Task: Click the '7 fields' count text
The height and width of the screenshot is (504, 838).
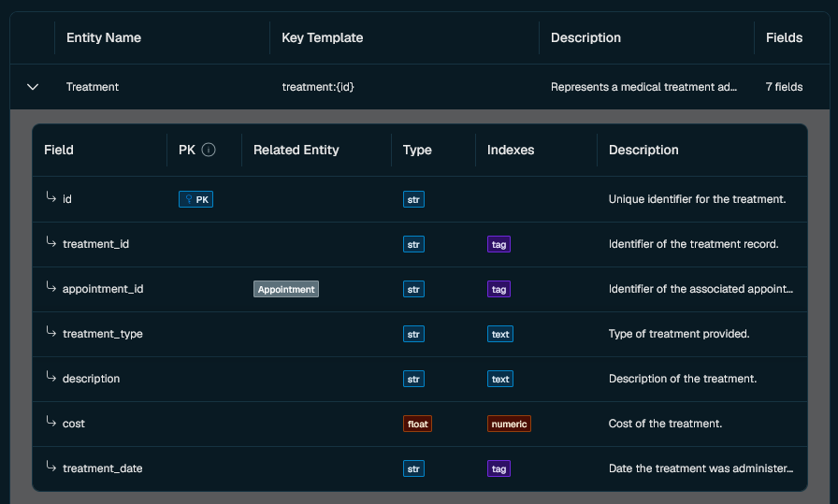Action: point(784,87)
